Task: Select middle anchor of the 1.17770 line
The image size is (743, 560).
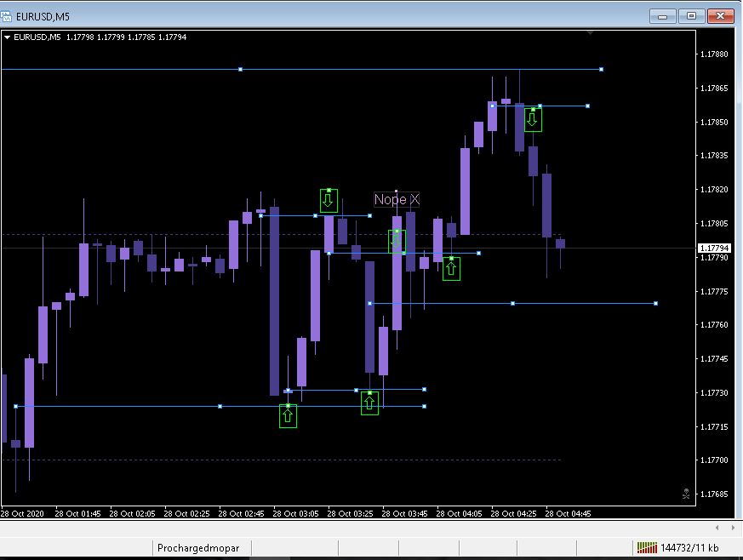Action: (512, 303)
